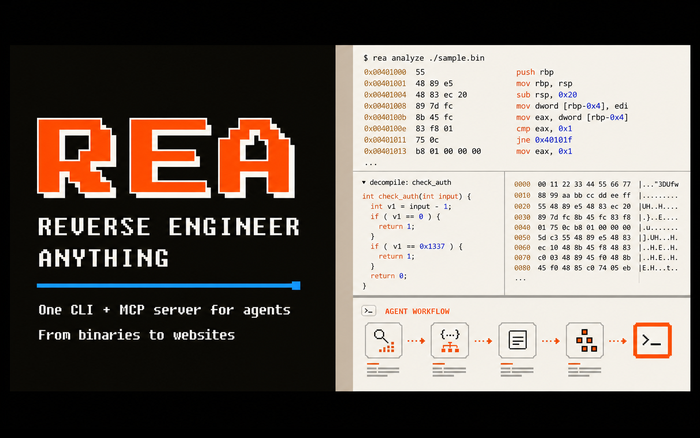Select the 'mov rbp, rsp' instruction
700x438 pixels.
(544, 83)
